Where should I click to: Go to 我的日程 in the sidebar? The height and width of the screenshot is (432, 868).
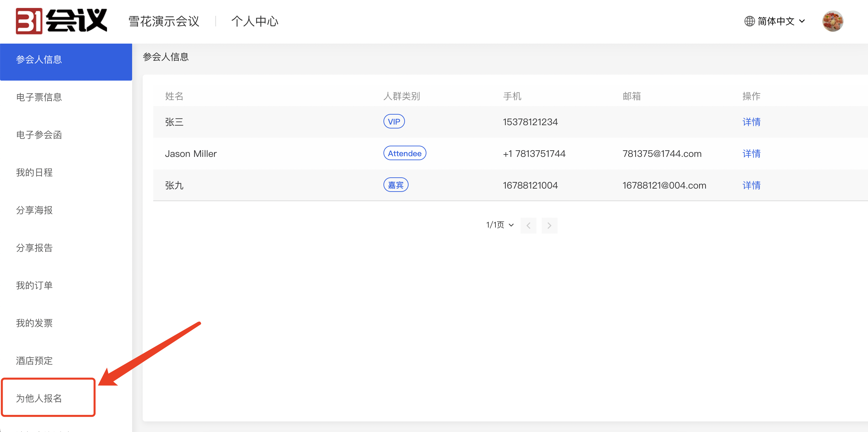tap(34, 172)
